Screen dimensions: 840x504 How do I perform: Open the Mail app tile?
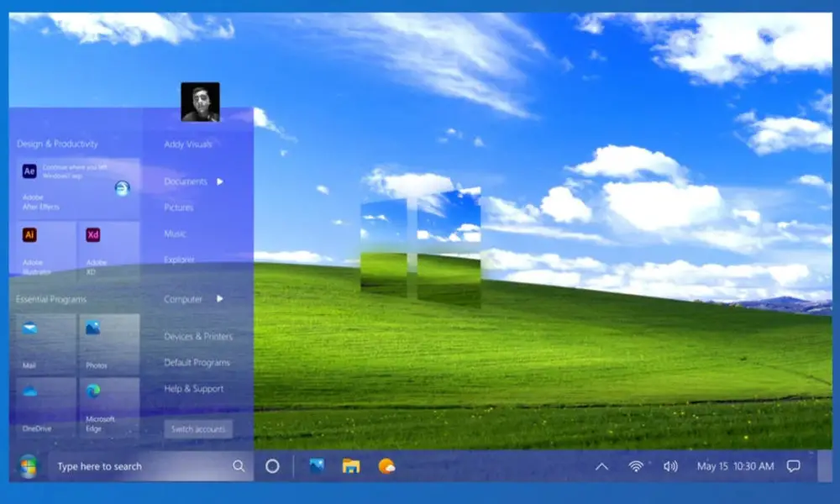pos(46,344)
